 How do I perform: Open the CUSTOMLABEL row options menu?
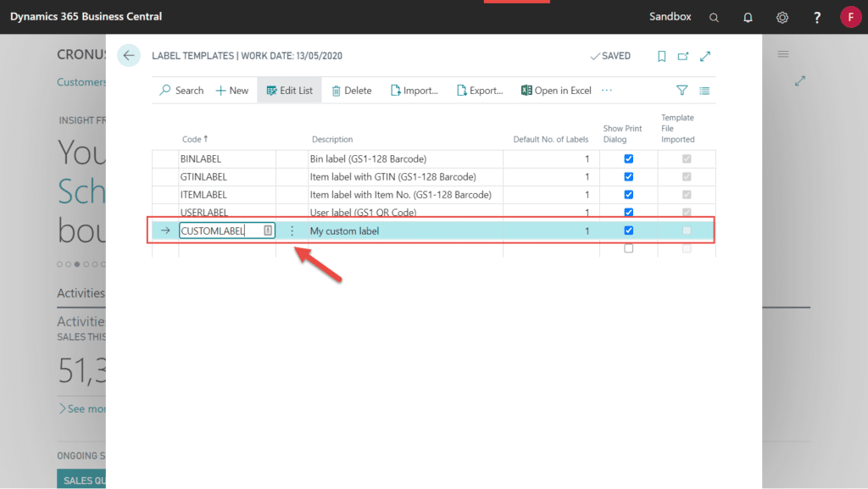(x=292, y=230)
